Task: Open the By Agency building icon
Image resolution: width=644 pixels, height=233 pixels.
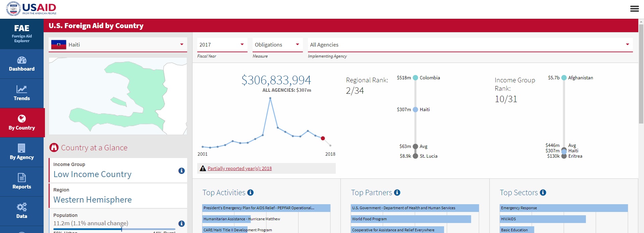Action: pos(21,148)
